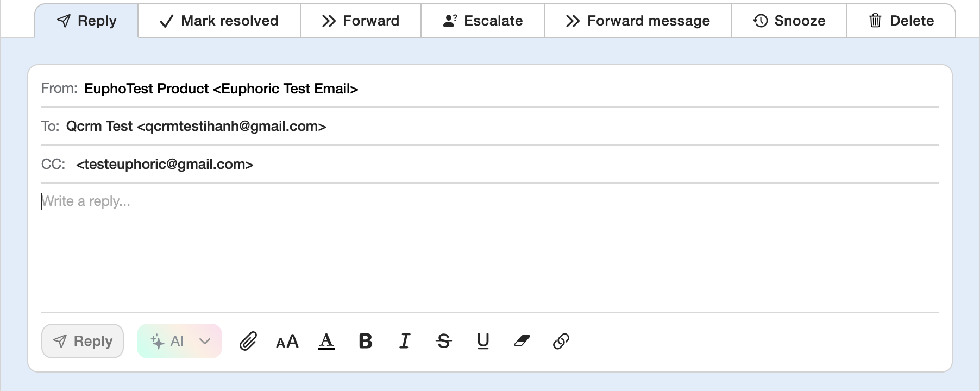Toggle strikethrough formatting
The height and width of the screenshot is (391, 980).
point(444,341)
